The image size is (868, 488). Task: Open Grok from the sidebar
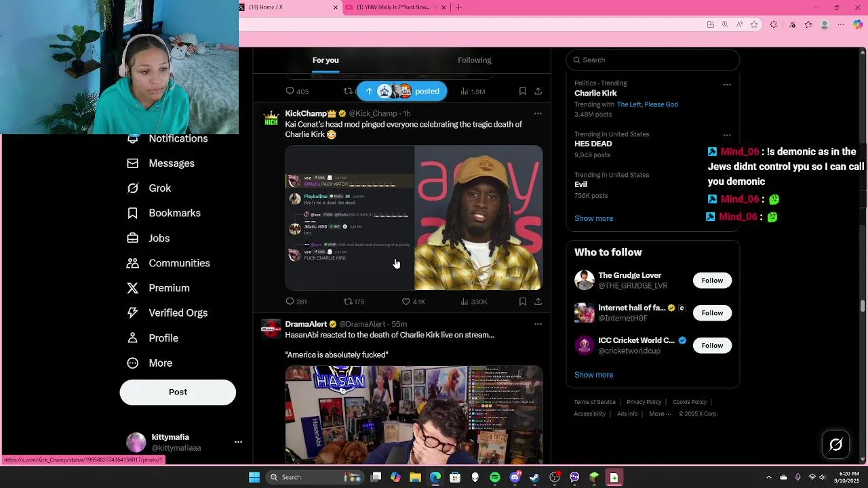[x=149, y=188]
